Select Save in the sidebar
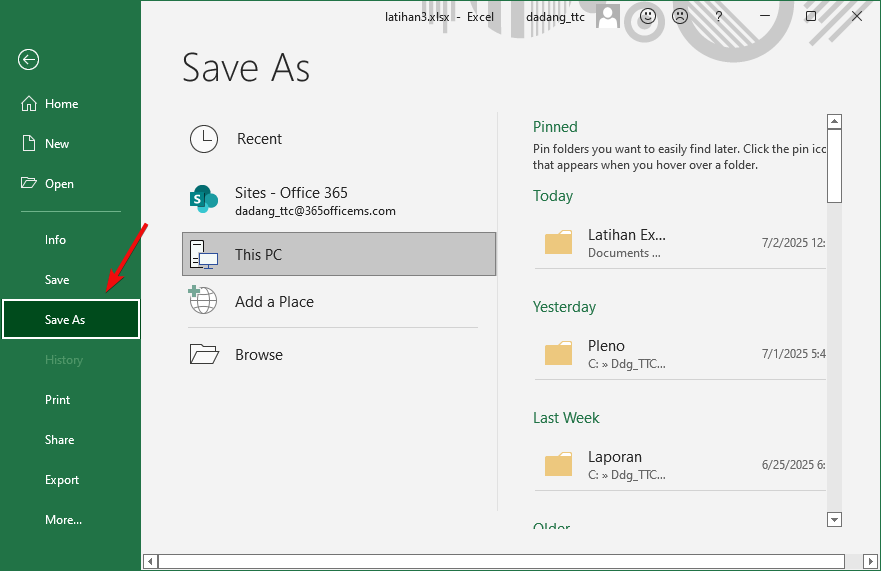The image size is (881, 571). (x=70, y=279)
